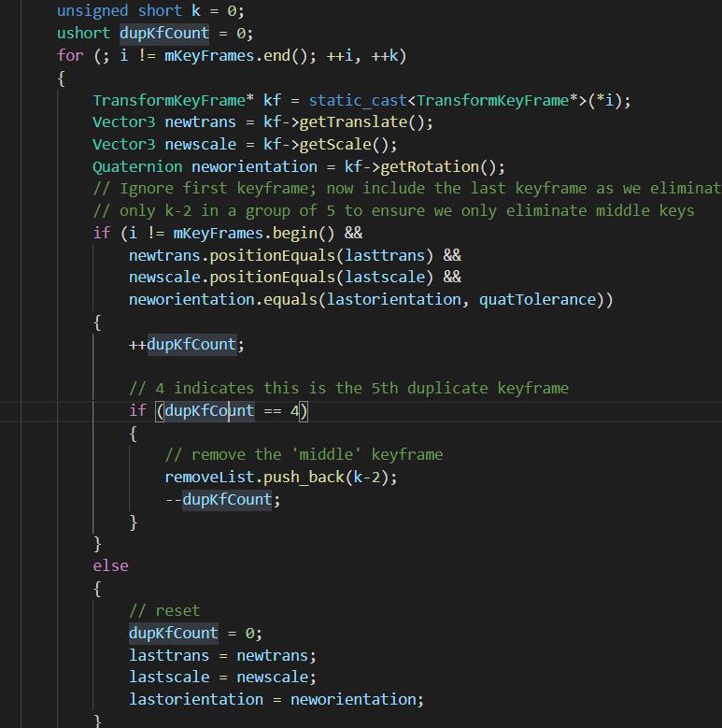Click 'dupKfCount' in the ushort declaration line
722x728 pixels.
tap(164, 33)
